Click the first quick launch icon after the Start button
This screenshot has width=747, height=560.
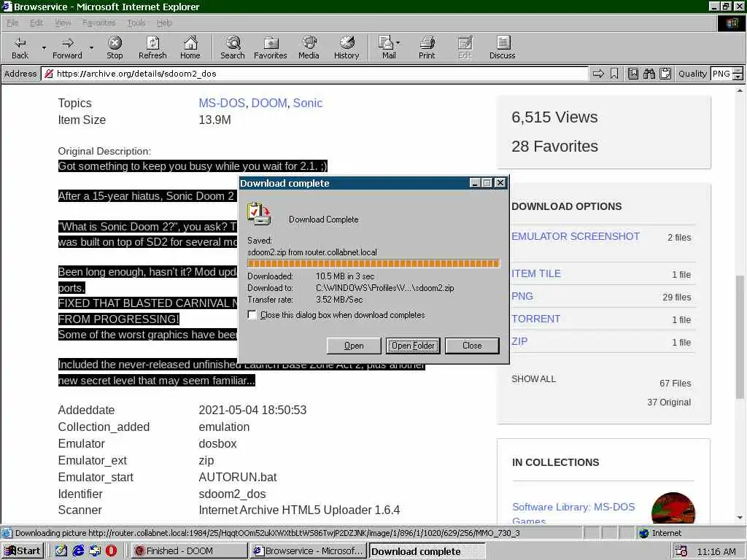click(x=61, y=551)
